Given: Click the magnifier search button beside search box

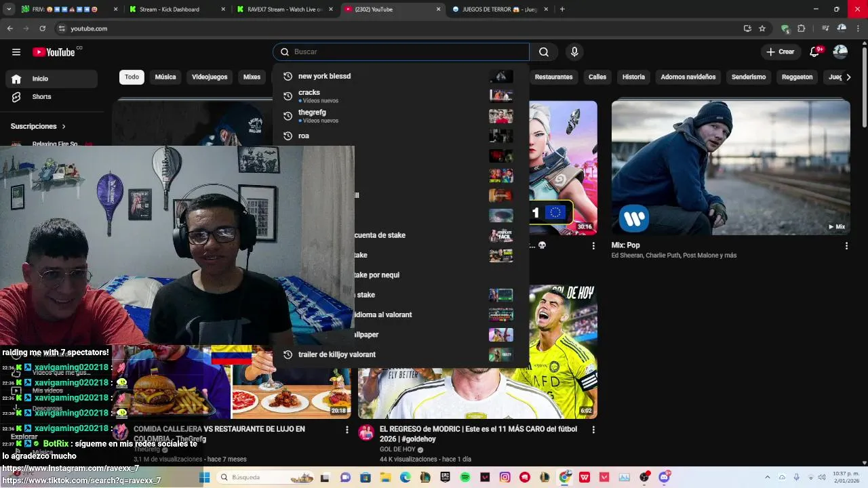Looking at the screenshot, I should pyautogui.click(x=544, y=52).
